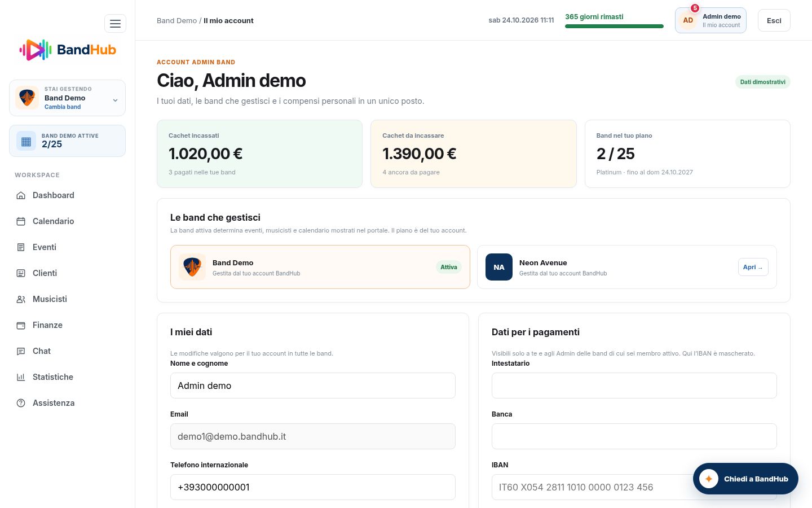The image size is (812, 508).
Task: Toggle the sidebar hamburger menu
Action: click(x=115, y=24)
